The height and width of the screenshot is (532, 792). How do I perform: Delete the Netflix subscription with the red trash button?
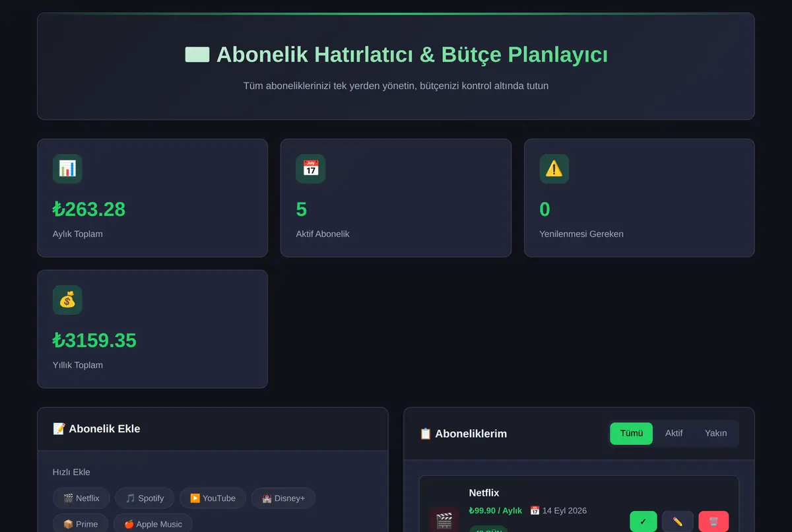point(713,521)
